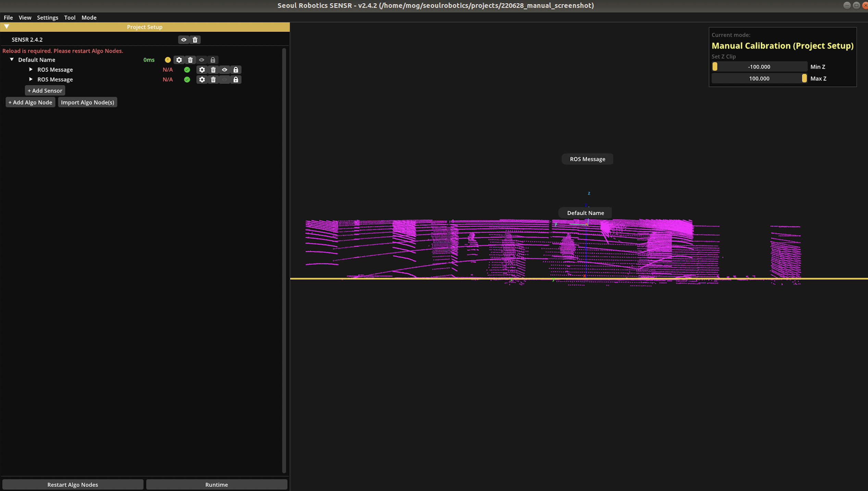This screenshot has height=491, width=868.
Task: Click the Min Z value field -100.000
Action: point(759,67)
